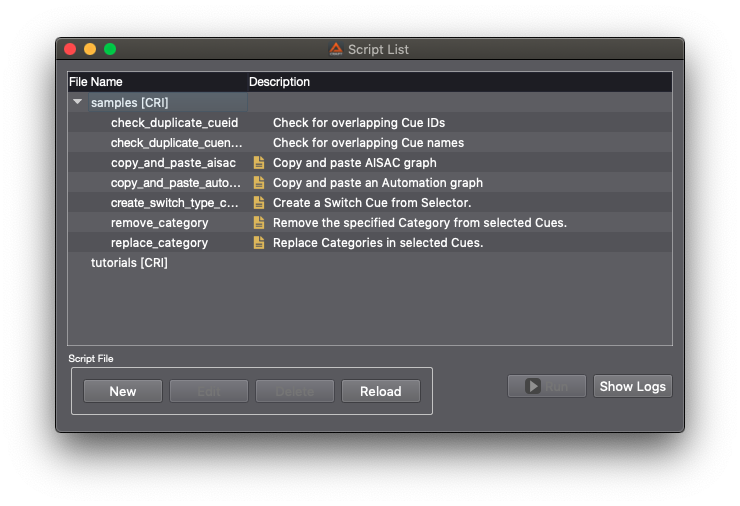The image size is (740, 506).
Task: Click the samples [CRI] folder row
Action: [129, 103]
